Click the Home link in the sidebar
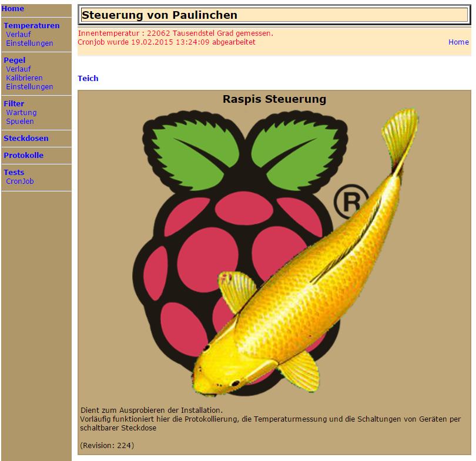 (13, 9)
